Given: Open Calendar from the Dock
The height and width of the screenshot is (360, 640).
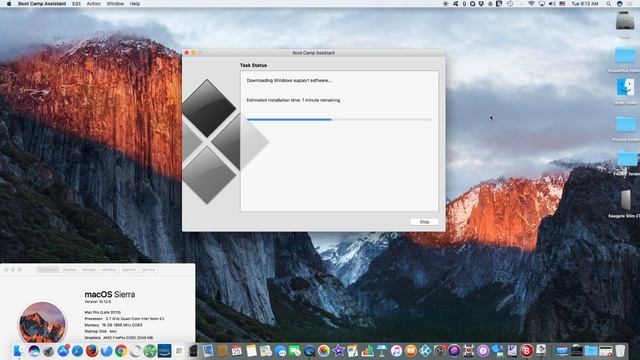Looking at the screenshot, I should click(236, 351).
